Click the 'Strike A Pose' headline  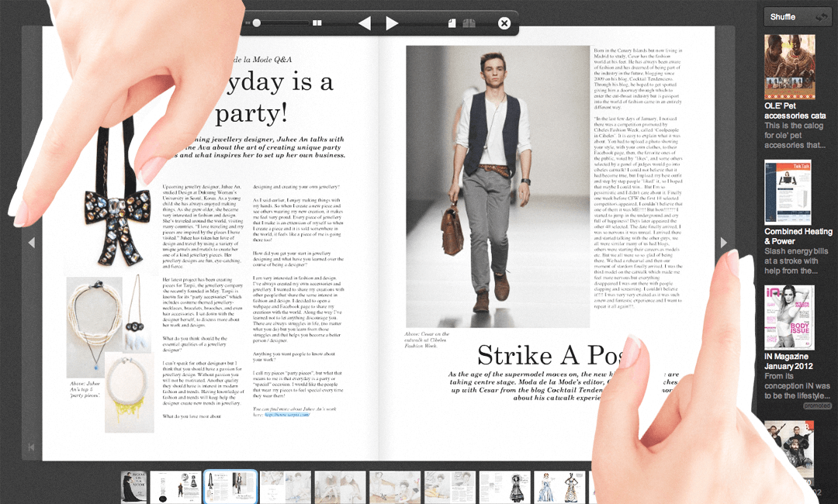tap(550, 355)
